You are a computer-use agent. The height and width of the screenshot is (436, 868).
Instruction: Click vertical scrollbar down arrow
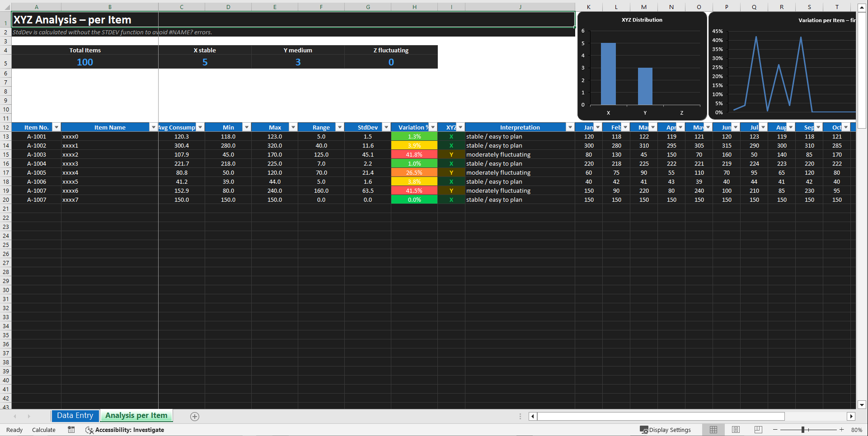coord(862,405)
